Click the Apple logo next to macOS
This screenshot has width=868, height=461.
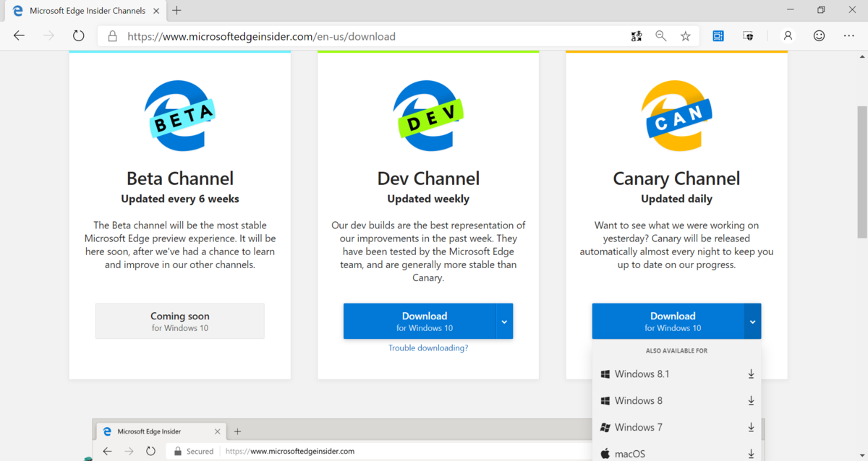click(x=605, y=453)
